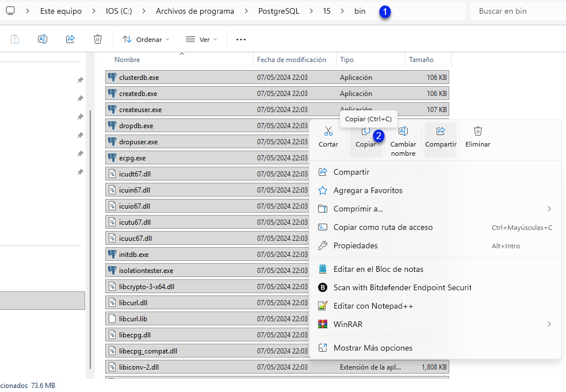The image size is (566, 392).
Task: Click the Buscar en bin search box
Action: tap(518, 11)
